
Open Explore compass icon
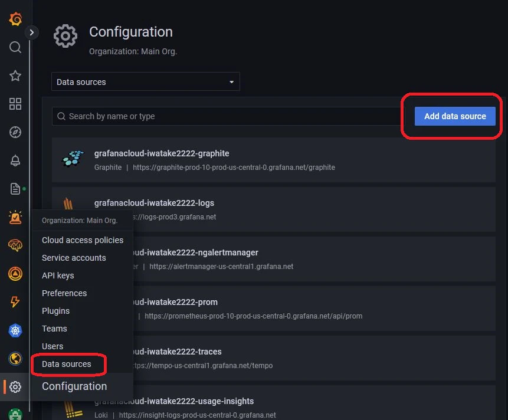(15, 132)
